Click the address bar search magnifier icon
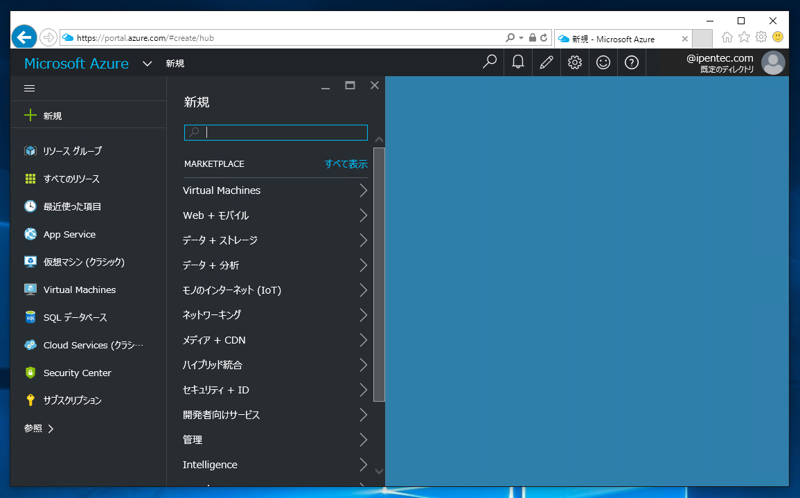Screen dimensions: 800x498 click(x=510, y=38)
